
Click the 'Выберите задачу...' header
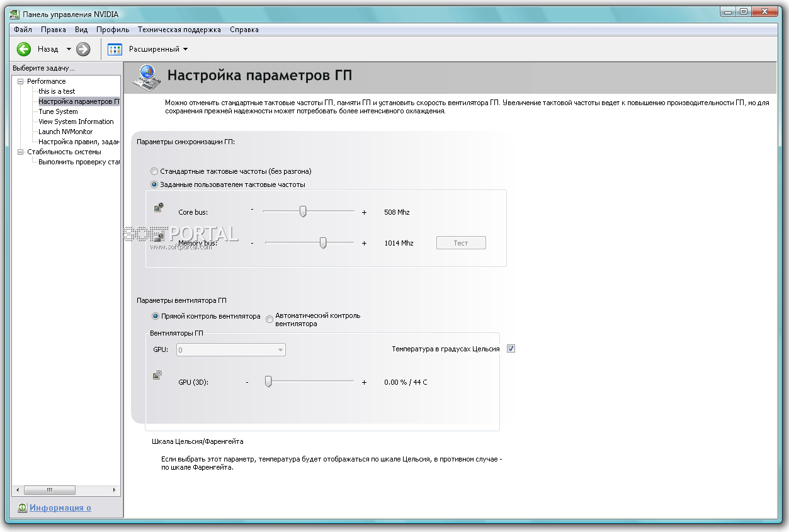(x=43, y=68)
